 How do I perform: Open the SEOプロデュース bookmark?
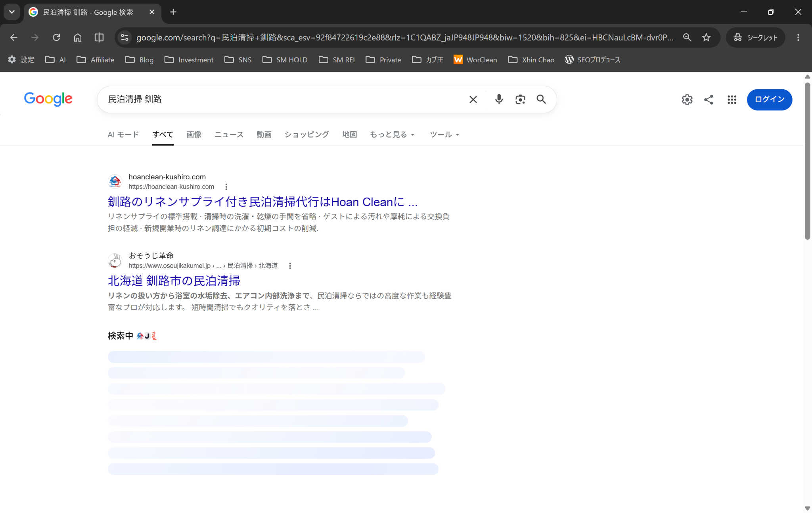[592, 60]
